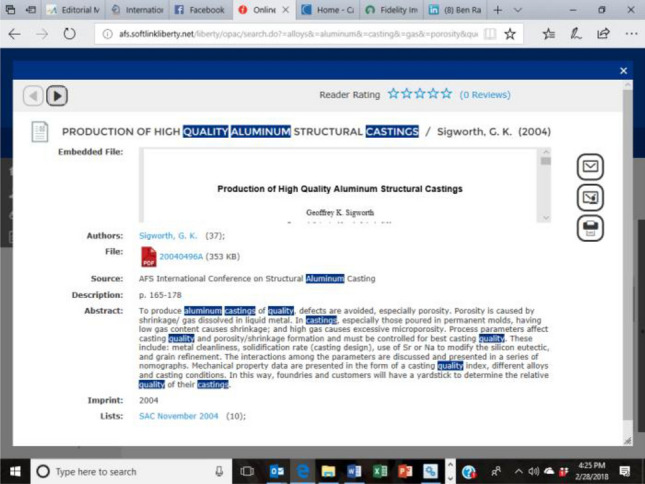Screen dimensions: 645x484
Task: Rate the record with one star
Action: [393, 94]
